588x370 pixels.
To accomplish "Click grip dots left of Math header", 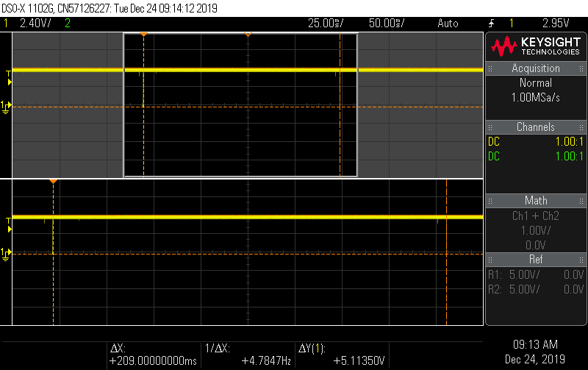I will 490,201.
